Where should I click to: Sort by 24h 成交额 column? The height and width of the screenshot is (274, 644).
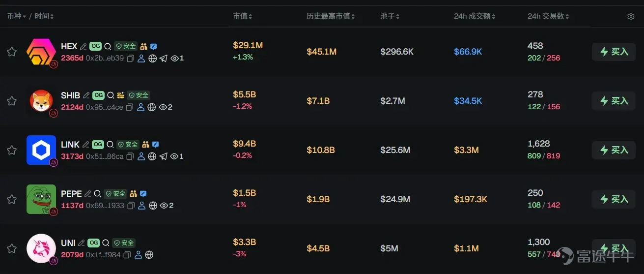pos(475,16)
